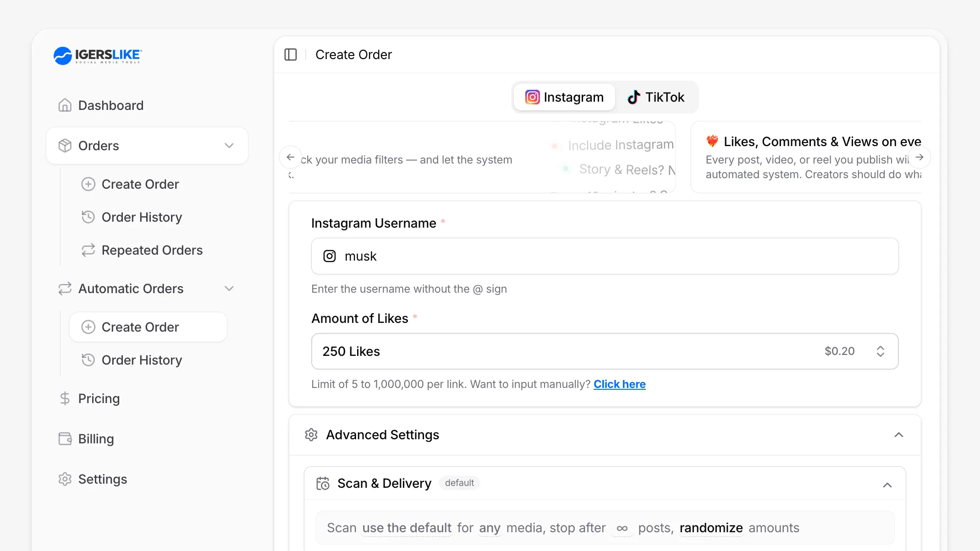
Task: Click the 'Amount of Likes' field label
Action: coord(360,318)
